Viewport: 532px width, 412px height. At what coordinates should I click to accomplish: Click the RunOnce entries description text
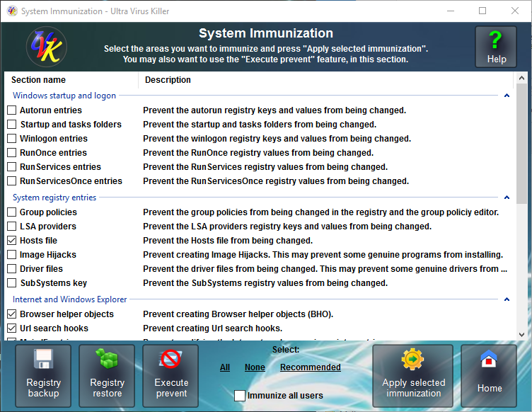coord(258,153)
